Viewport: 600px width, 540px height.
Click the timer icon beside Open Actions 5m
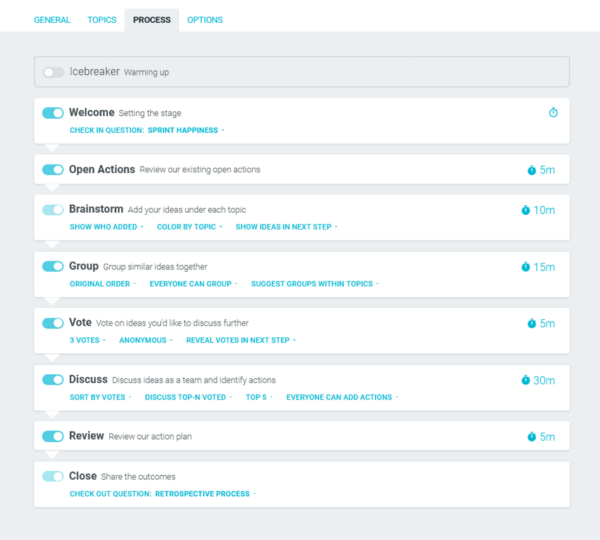[x=532, y=170]
